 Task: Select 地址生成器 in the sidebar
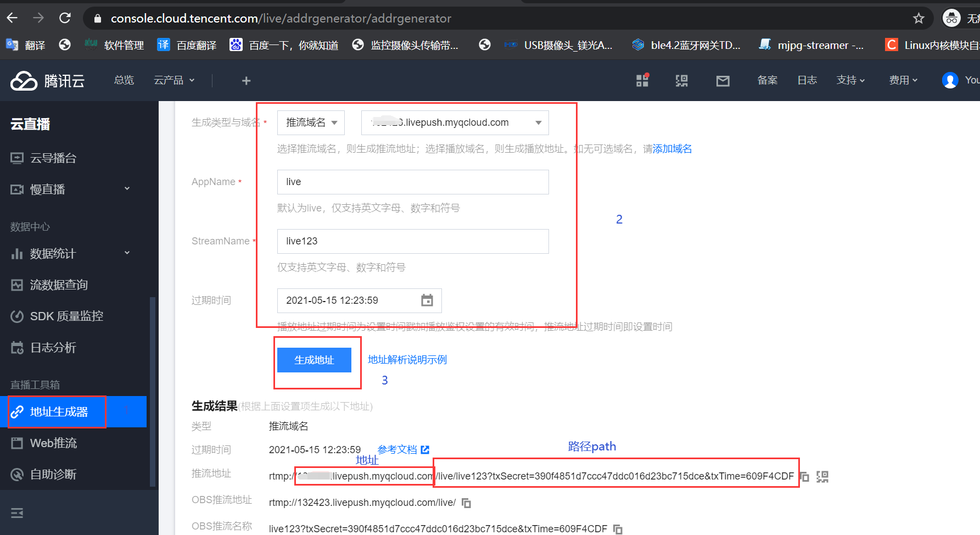coord(57,411)
